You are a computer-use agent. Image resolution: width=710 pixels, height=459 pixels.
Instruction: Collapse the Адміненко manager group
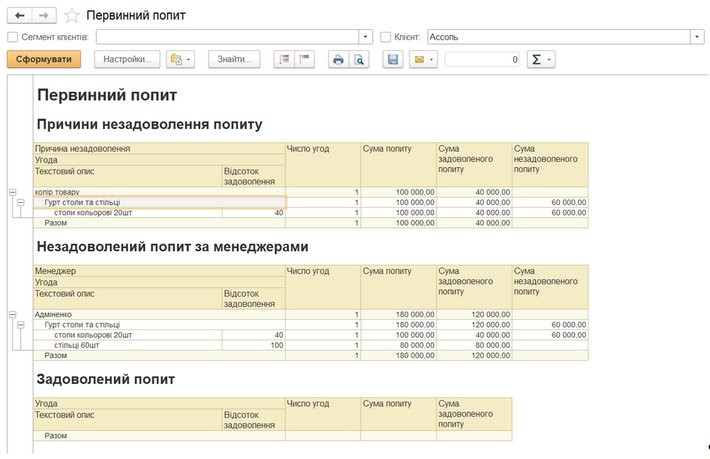click(x=12, y=314)
